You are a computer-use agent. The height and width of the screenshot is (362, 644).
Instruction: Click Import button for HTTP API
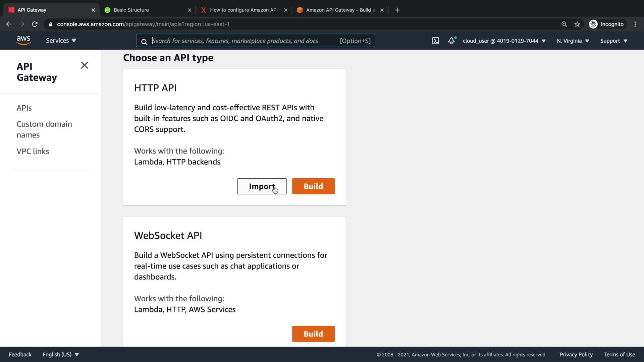(x=262, y=186)
